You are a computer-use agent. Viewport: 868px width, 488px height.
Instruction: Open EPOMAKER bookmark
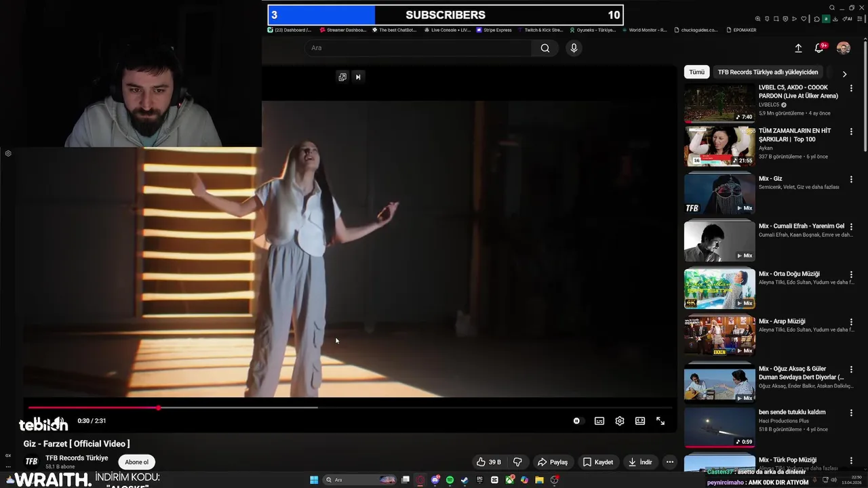coord(741,30)
